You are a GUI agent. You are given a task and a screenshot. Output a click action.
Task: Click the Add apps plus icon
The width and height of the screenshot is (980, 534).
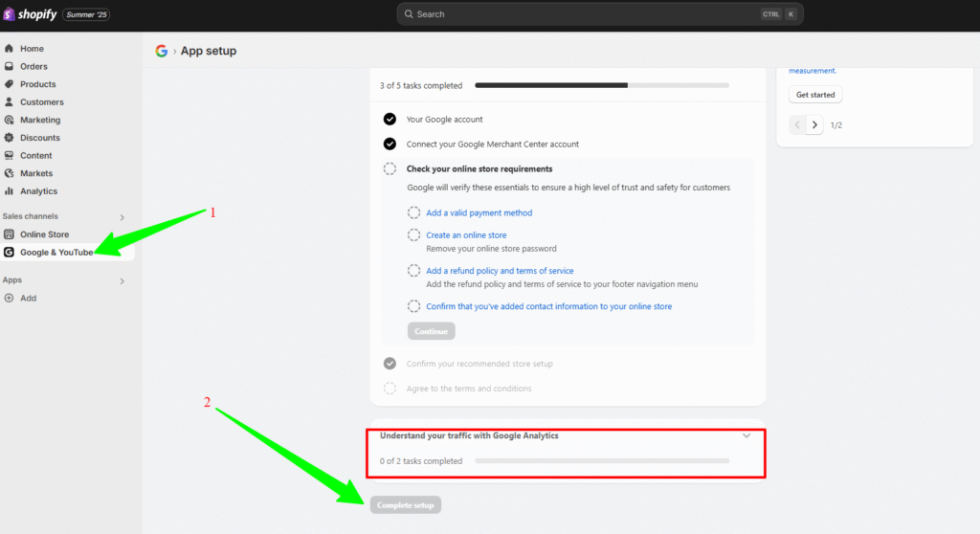(9, 299)
